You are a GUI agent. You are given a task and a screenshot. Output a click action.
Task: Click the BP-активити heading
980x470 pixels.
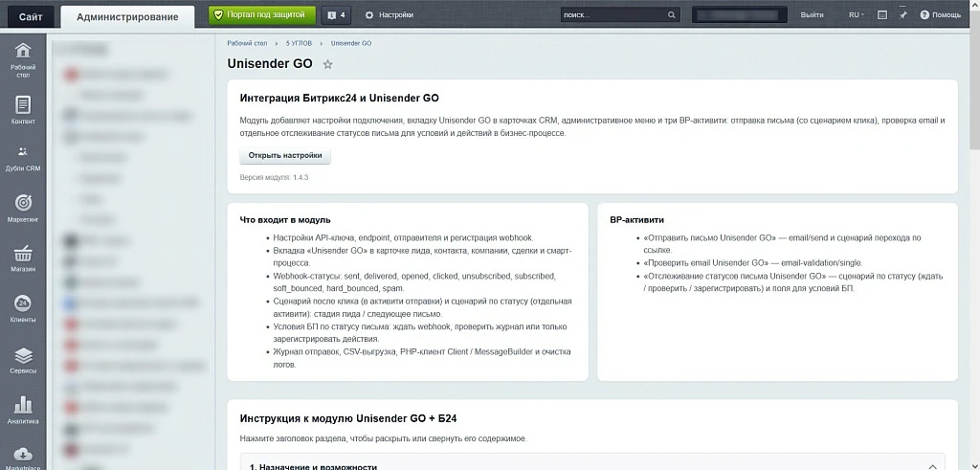pos(636,220)
